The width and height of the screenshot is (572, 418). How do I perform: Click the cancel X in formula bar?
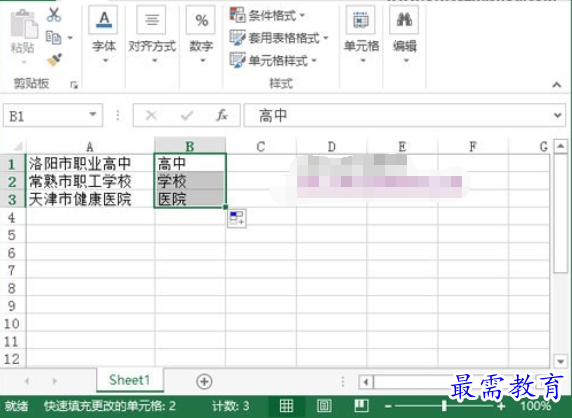[151, 116]
